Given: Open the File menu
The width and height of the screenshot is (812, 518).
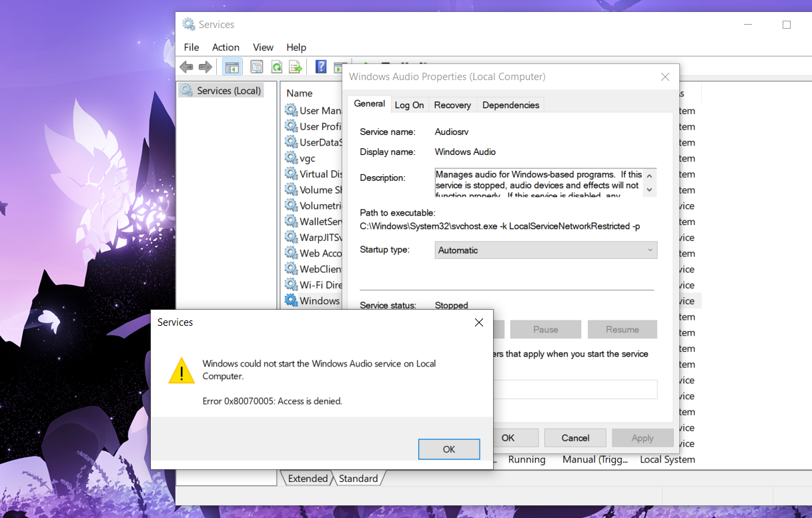Looking at the screenshot, I should 191,47.
